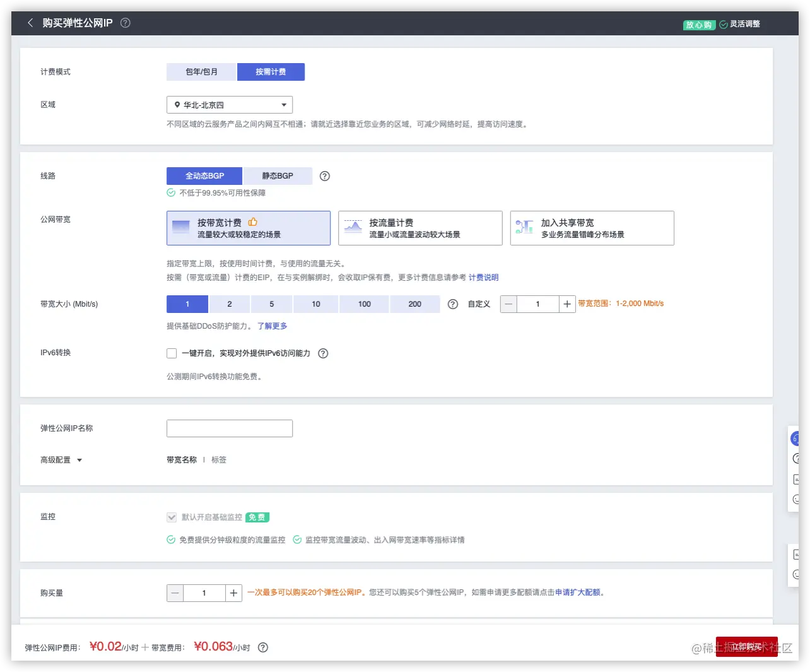Set bandwidth size to 10 Mbit/s
Viewport: 810px width, 672px height.
[316, 304]
